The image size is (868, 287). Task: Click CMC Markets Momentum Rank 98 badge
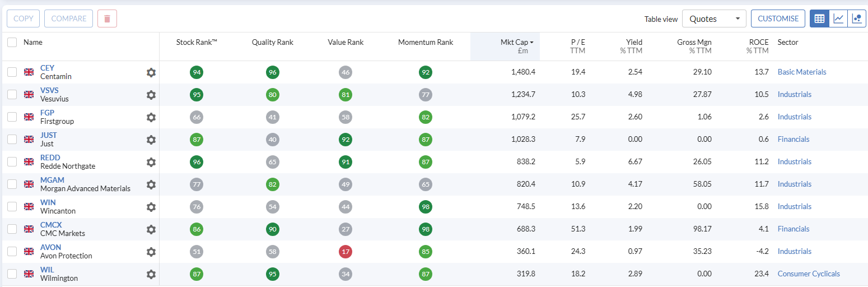426,229
